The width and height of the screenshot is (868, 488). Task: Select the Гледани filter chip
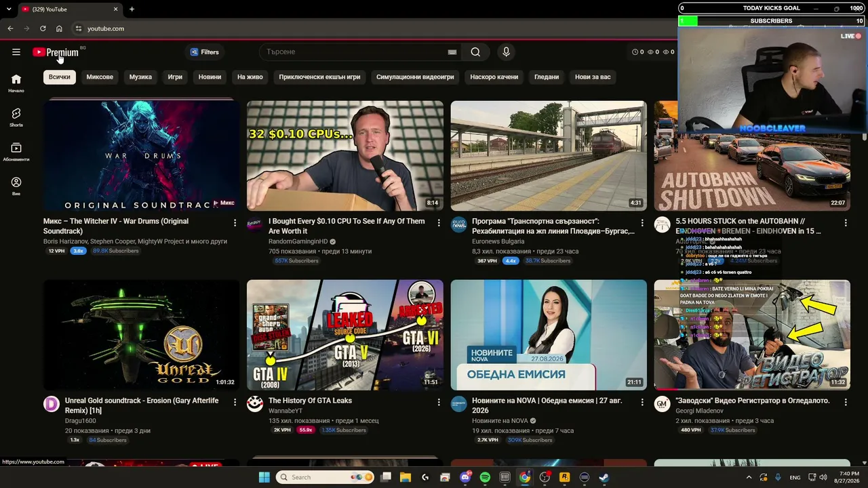(547, 77)
